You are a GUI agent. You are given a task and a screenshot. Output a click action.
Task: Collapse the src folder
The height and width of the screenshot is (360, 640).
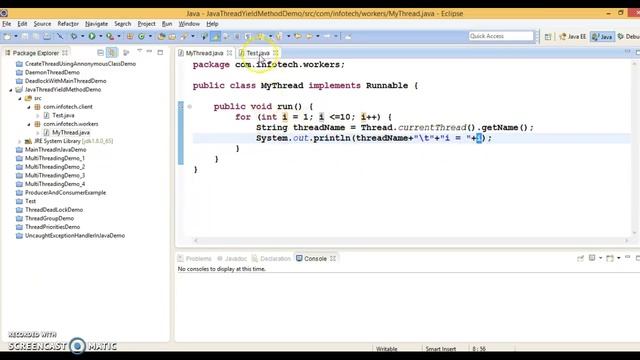click(20, 98)
